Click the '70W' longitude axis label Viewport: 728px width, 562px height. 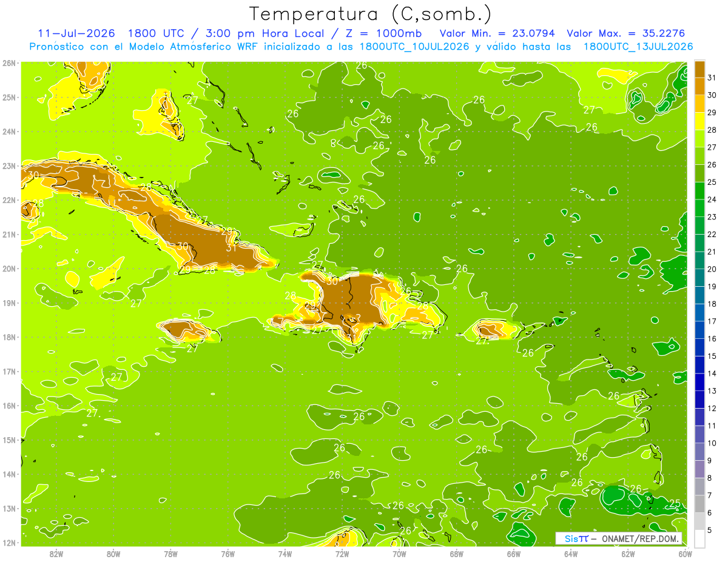click(399, 554)
